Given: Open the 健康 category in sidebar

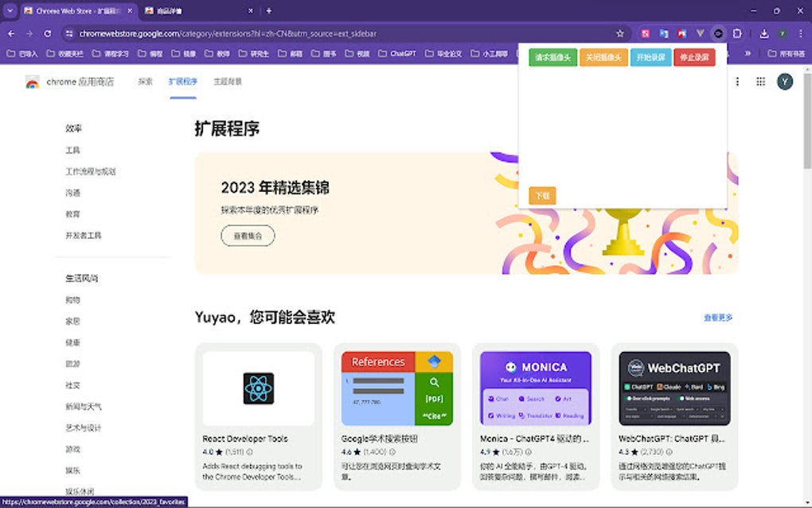Looking at the screenshot, I should 72,342.
